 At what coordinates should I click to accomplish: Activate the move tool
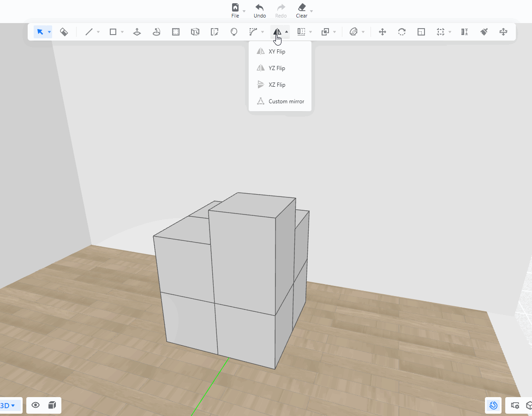click(x=383, y=32)
